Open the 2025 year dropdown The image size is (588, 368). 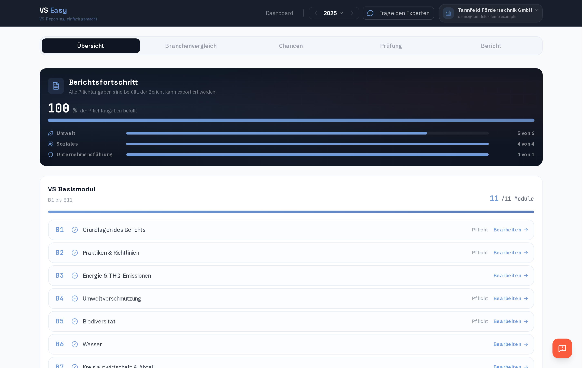point(333,13)
